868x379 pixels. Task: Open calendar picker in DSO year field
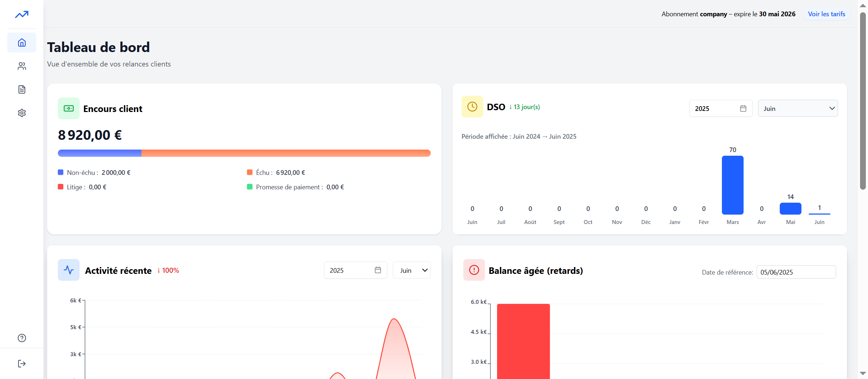coord(743,108)
